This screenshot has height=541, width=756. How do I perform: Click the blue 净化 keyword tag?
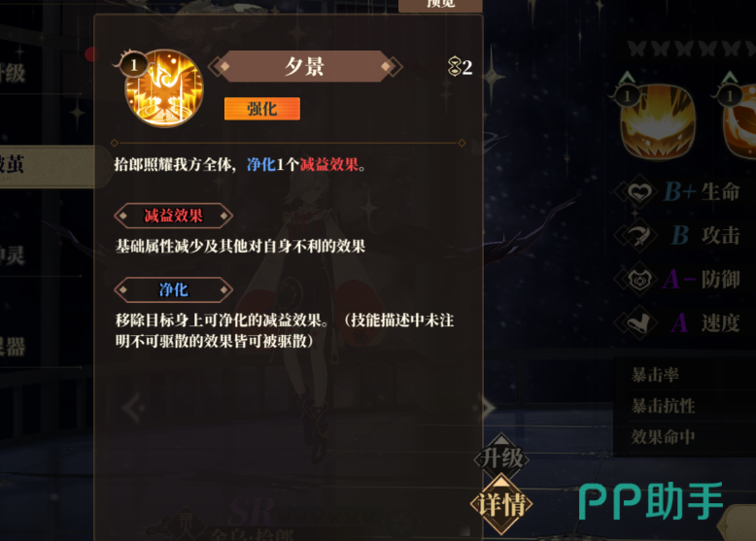click(174, 289)
